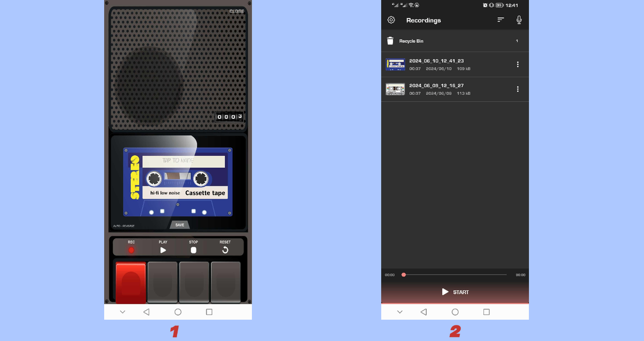Tap the Recycle Bin trash icon
The image size is (644, 341).
(390, 41)
